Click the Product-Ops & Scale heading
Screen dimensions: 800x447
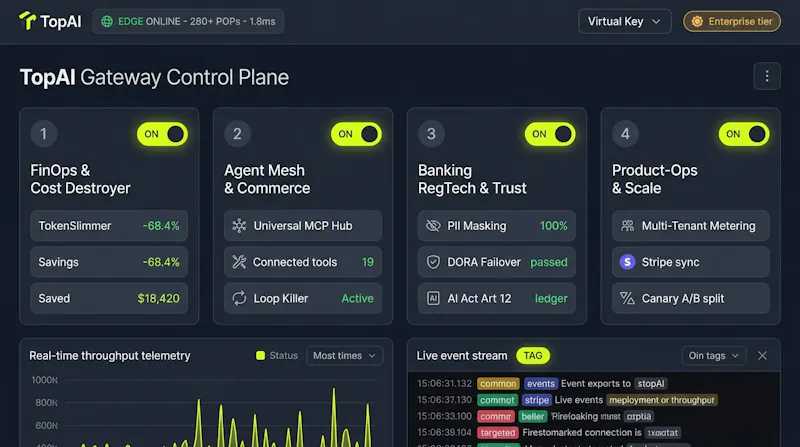click(x=655, y=179)
